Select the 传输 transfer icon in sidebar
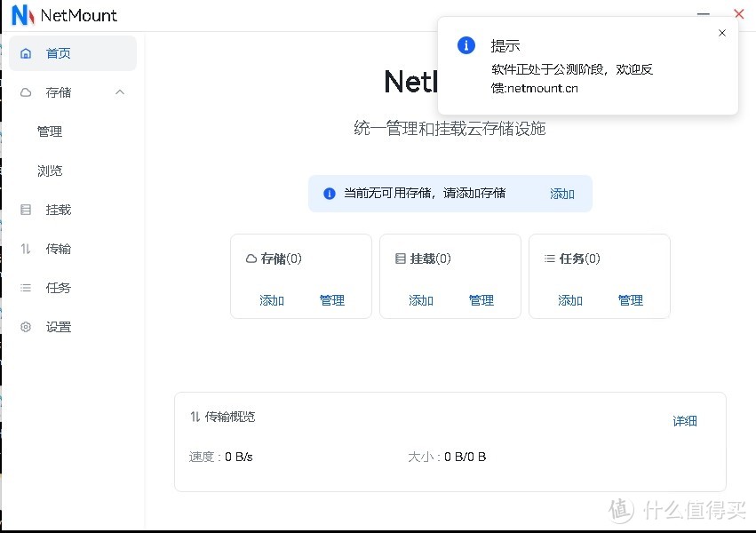756x533 pixels. (26, 249)
